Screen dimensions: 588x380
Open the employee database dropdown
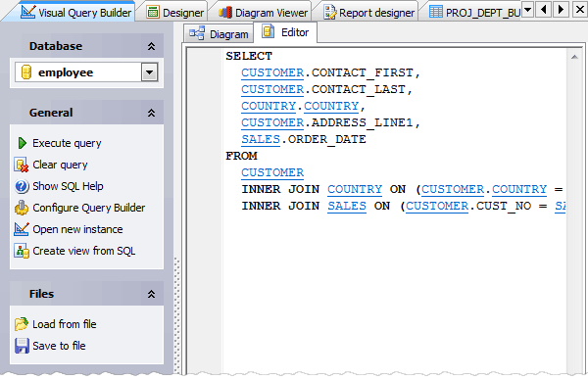(x=149, y=71)
